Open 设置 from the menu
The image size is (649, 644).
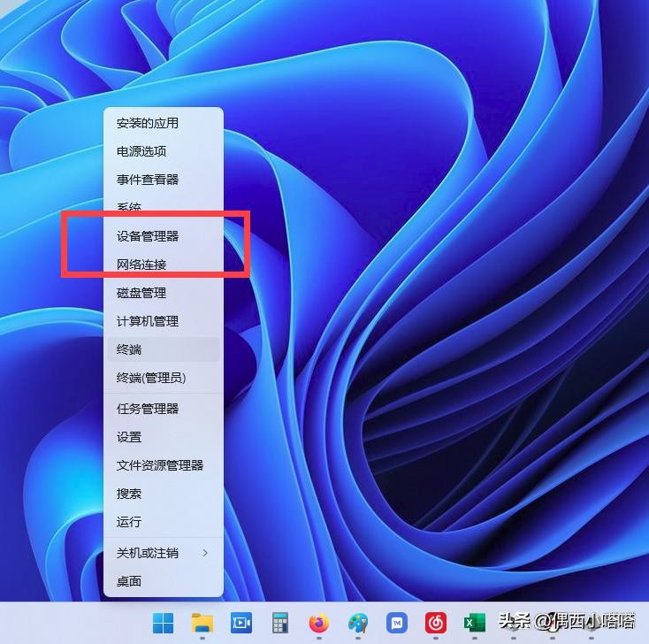164,437
